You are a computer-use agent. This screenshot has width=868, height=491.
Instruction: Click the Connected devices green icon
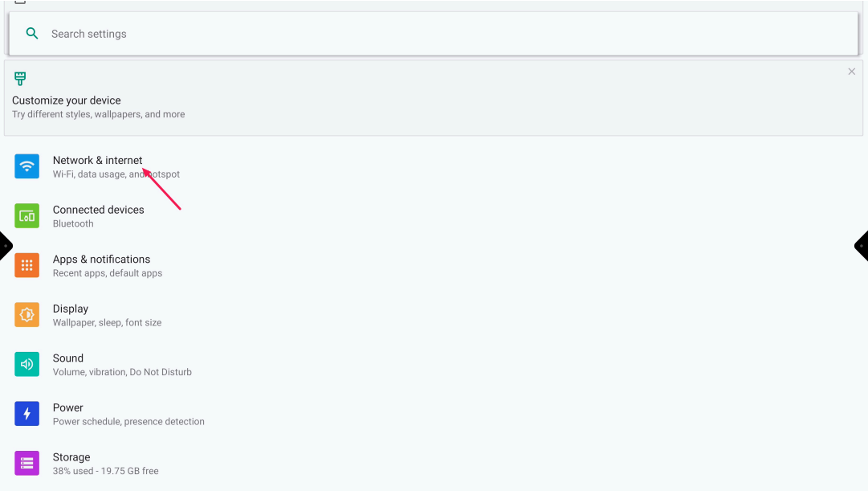(x=26, y=216)
